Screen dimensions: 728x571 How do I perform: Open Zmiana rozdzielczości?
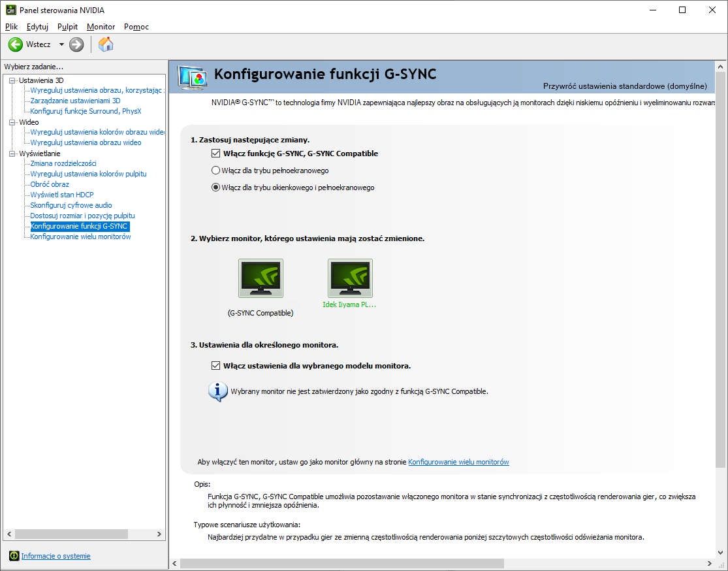tap(63, 163)
